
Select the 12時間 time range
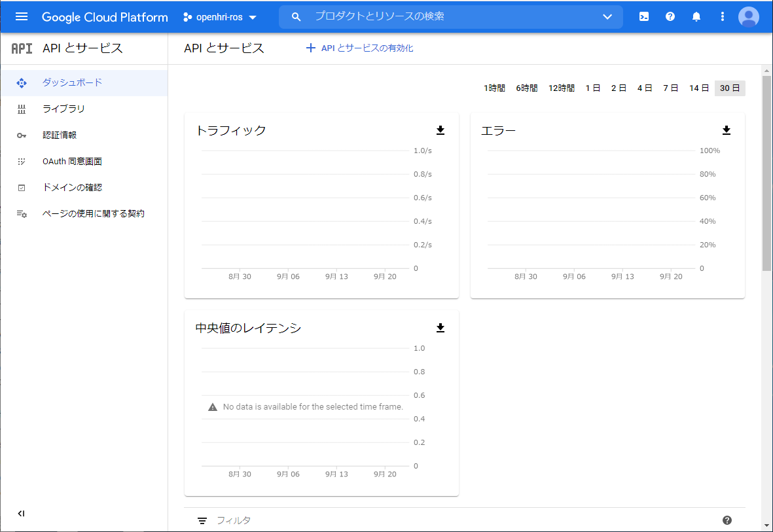562,88
